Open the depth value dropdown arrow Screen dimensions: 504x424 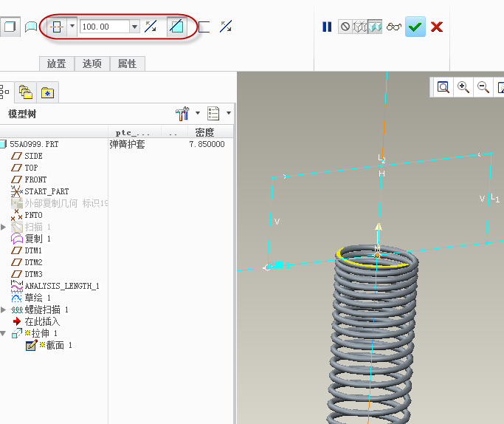(135, 27)
